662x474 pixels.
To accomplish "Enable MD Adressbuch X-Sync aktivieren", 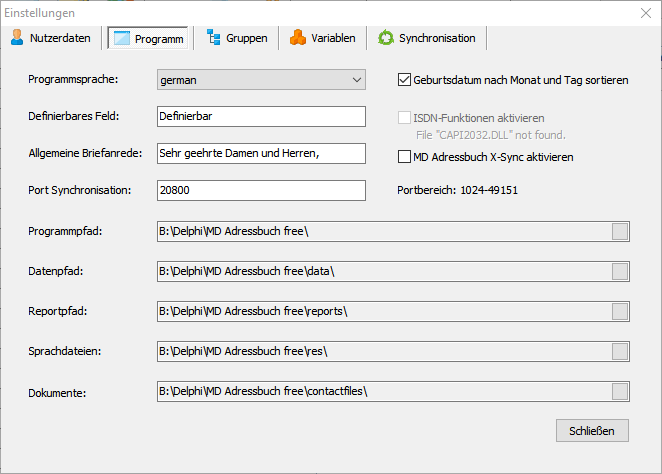I will pos(486,157).
